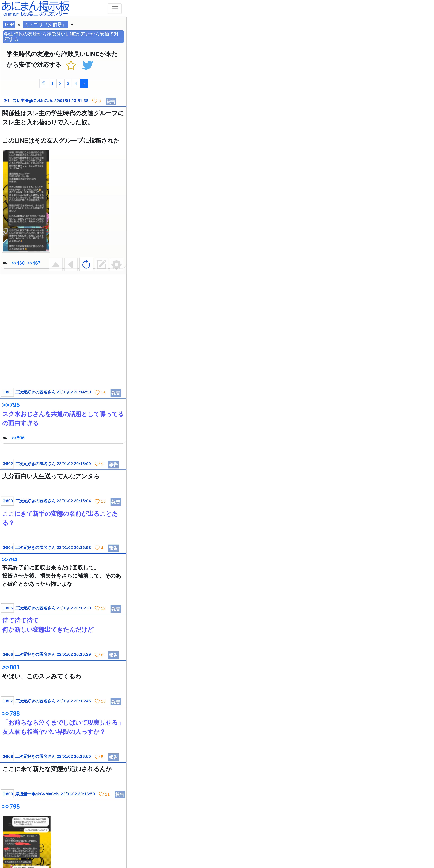Screen dimensions: 434x868
Task: Open the thread-title breadcrumb link
Action: coord(63,37)
